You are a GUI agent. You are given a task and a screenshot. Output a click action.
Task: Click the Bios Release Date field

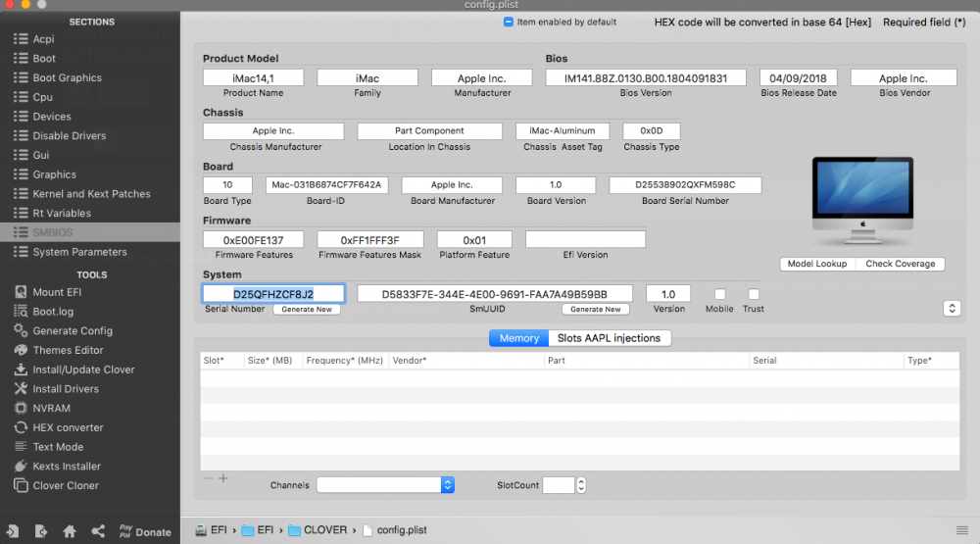[x=798, y=78]
